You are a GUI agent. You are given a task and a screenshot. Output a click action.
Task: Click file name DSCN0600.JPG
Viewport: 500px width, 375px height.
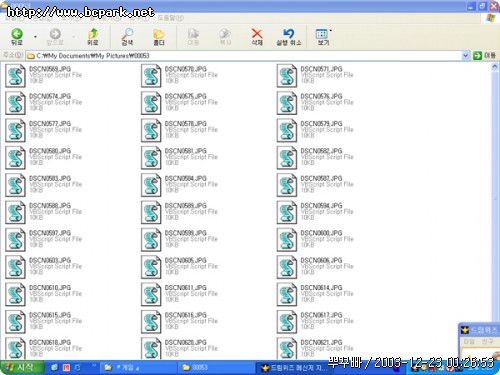321,233
